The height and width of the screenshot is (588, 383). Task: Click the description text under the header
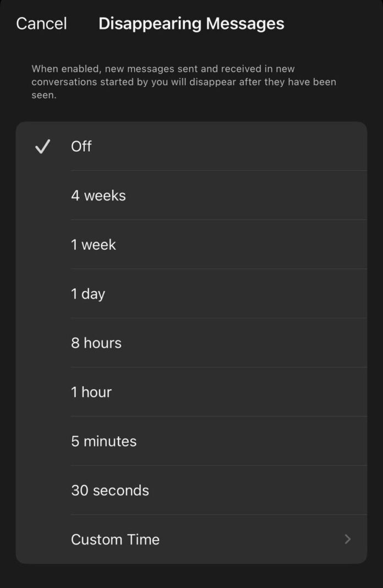[184, 82]
